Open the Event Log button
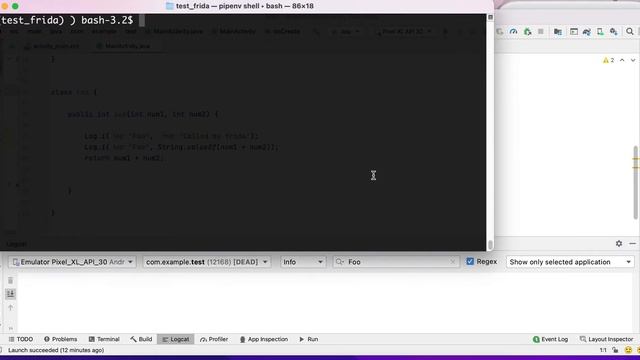 (550, 339)
